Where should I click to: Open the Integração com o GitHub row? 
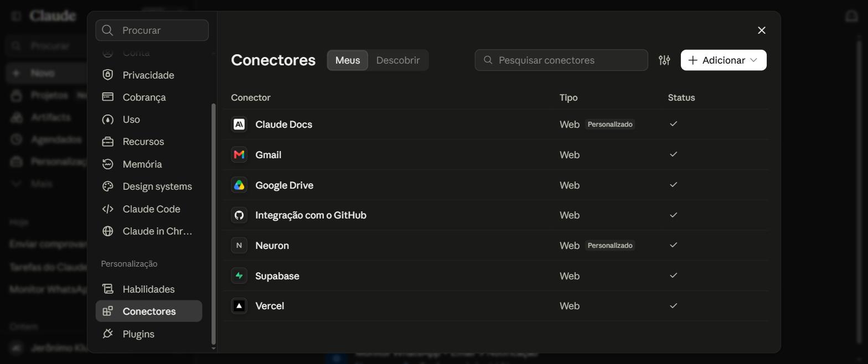click(496, 215)
